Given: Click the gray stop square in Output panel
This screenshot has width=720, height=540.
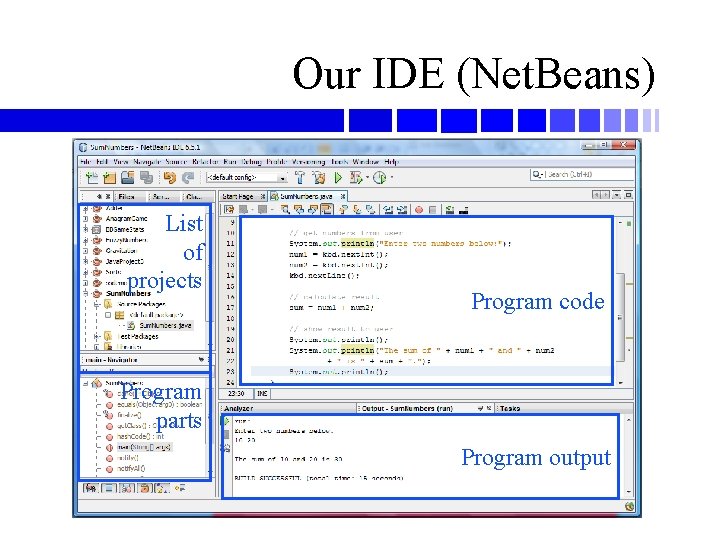Looking at the screenshot, I should coord(226,434).
